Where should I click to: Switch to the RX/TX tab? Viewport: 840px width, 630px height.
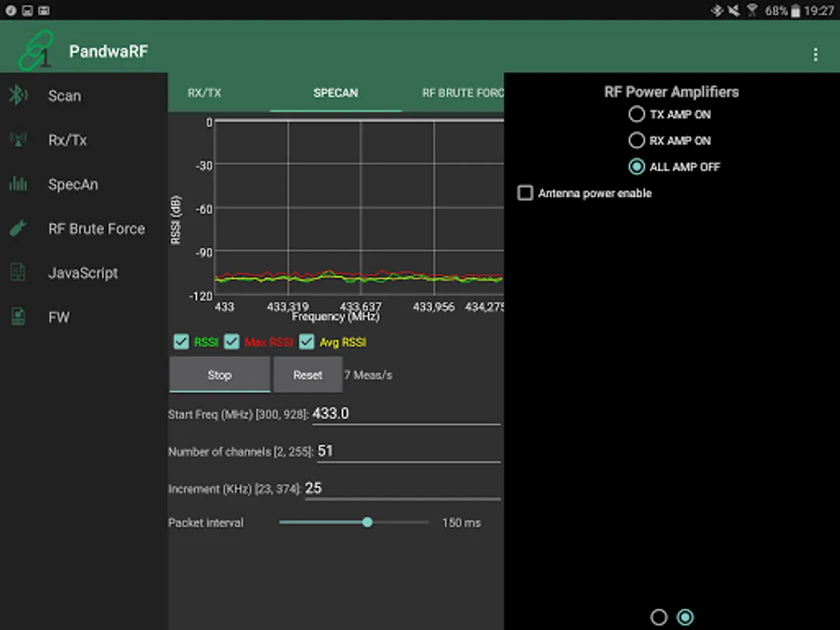coord(204,93)
